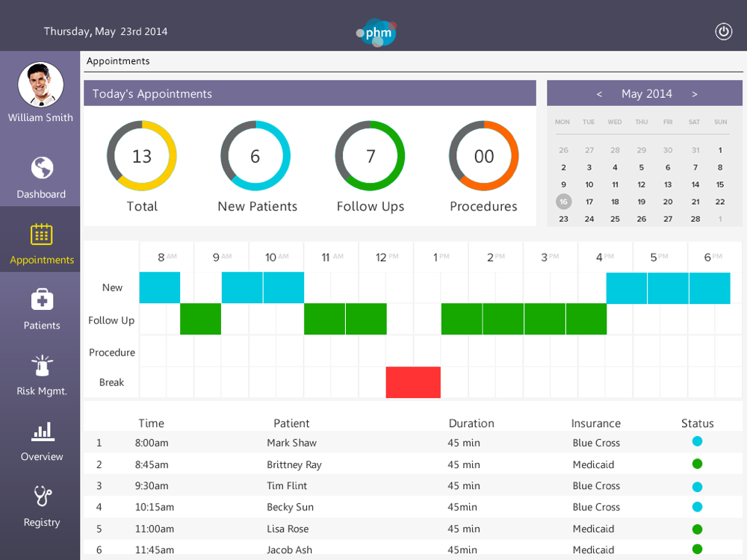Click the status dot for Brittney Ray
Screen dimensions: 747x560
pyautogui.click(x=698, y=464)
